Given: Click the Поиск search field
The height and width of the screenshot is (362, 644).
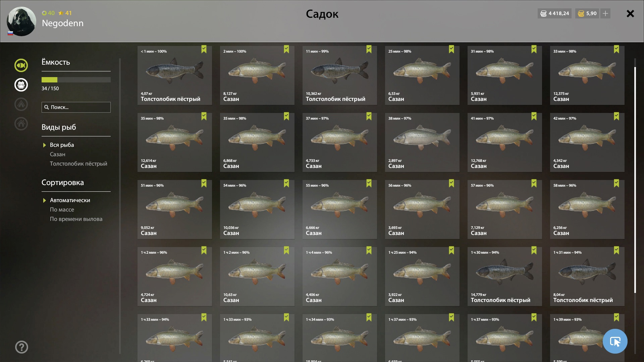Looking at the screenshot, I should point(76,107).
